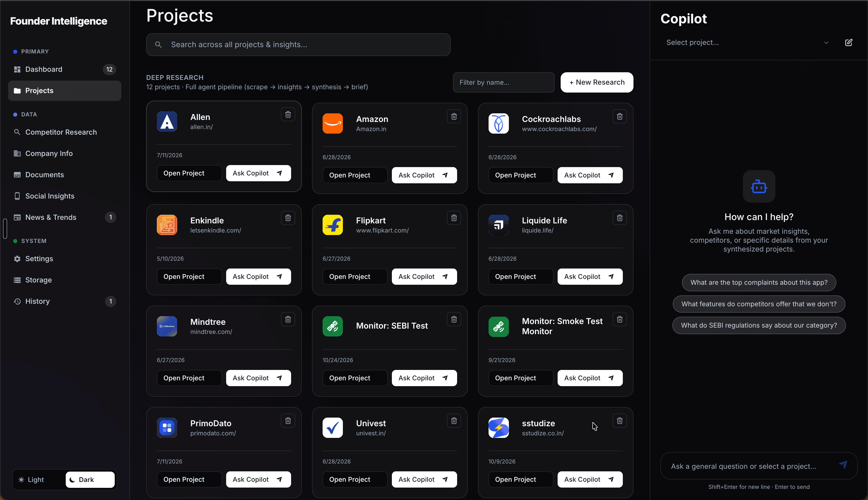This screenshot has width=868, height=500.
Task: Open Company Info page
Action: [65, 153]
